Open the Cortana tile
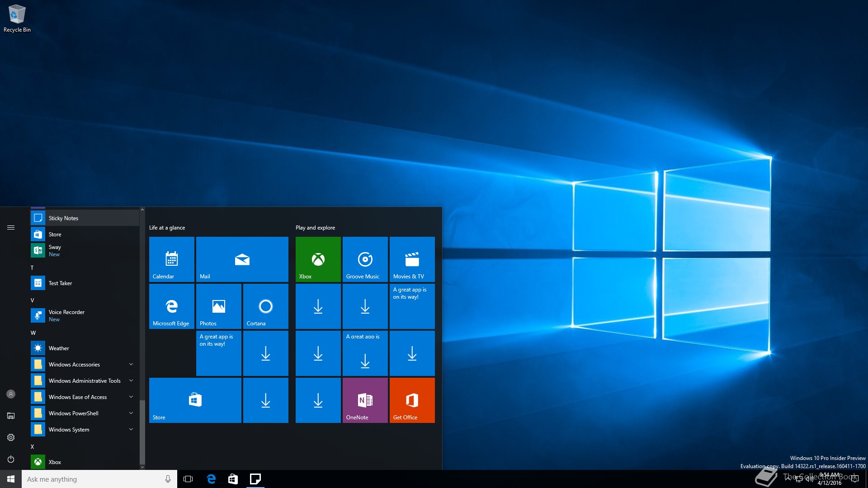The height and width of the screenshot is (488, 868). 266,306
